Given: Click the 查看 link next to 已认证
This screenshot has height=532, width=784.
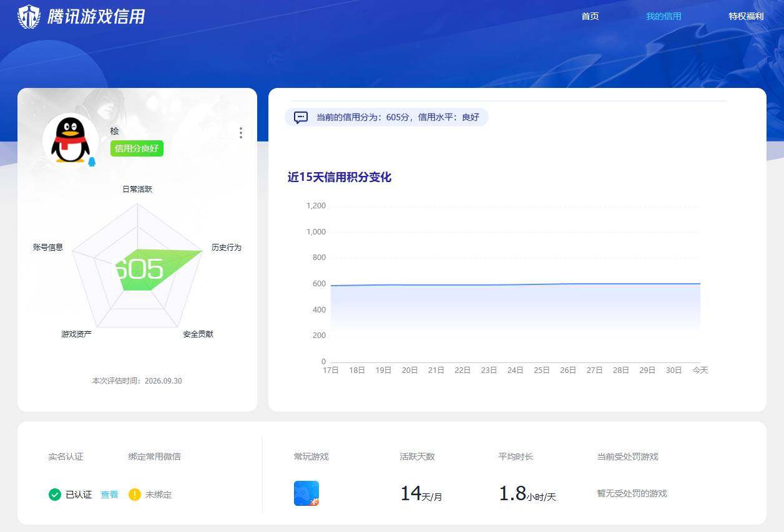Looking at the screenshot, I should (x=109, y=495).
